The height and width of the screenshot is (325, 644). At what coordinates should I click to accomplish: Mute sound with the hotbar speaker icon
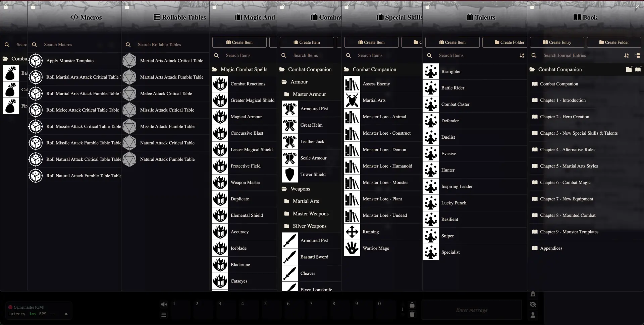pos(164,304)
